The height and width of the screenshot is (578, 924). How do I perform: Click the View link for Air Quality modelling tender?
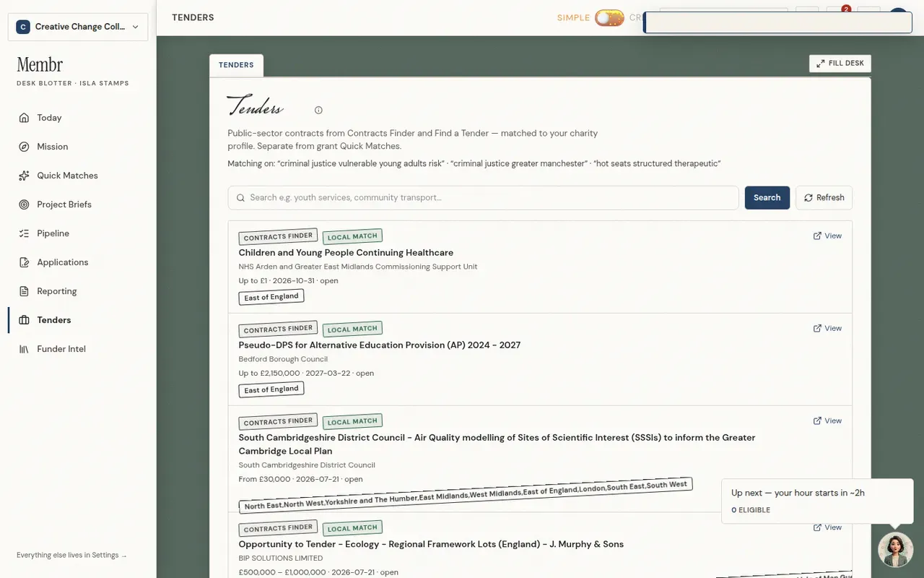pyautogui.click(x=827, y=420)
